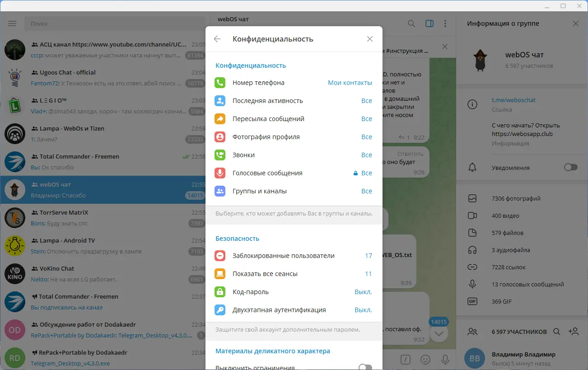Open Заблокированные пользователи list
Image resolution: width=588 pixels, height=370 pixels.
click(x=294, y=256)
